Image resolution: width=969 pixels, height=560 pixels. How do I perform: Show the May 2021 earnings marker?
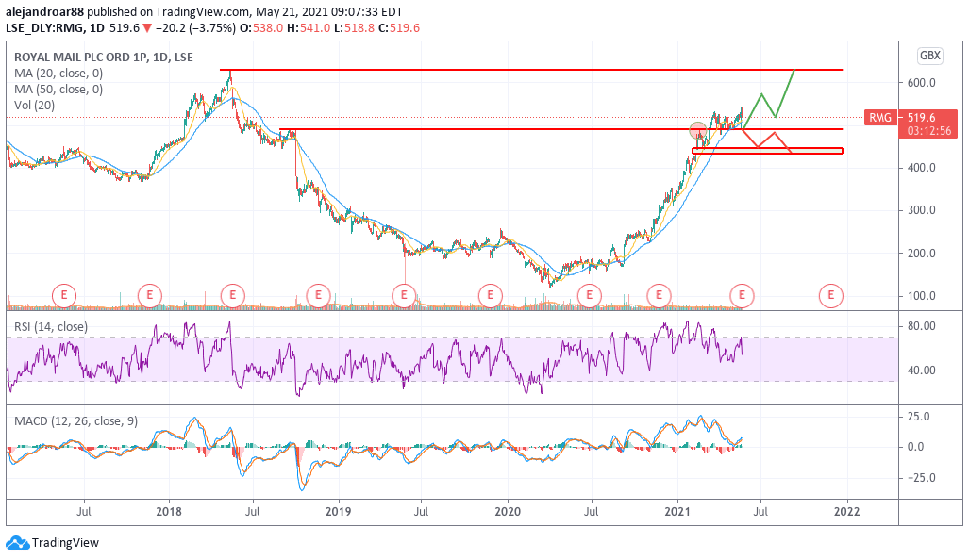click(x=743, y=295)
